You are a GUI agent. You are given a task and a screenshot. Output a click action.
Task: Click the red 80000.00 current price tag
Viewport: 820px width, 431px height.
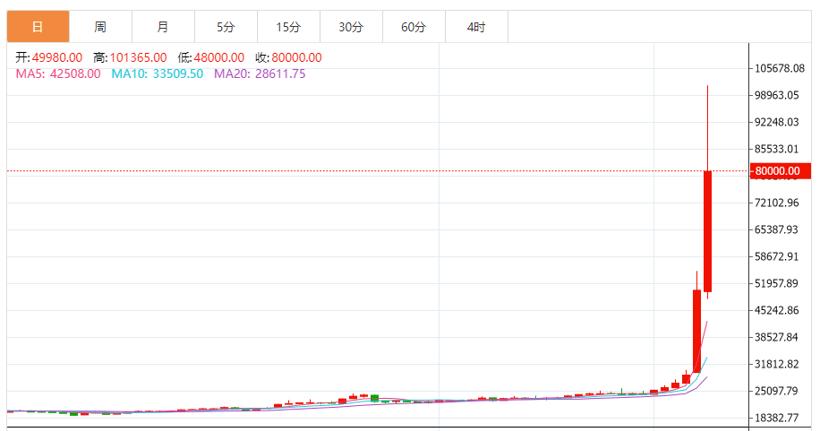(778, 171)
